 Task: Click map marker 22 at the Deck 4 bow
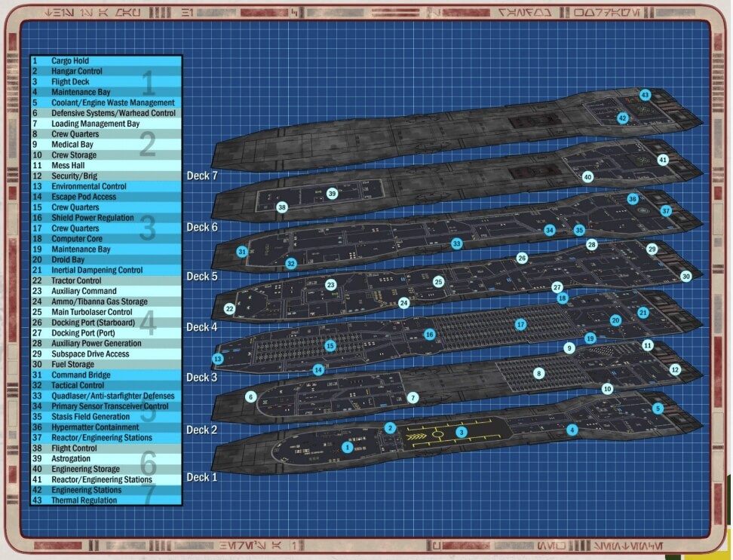coord(229,309)
